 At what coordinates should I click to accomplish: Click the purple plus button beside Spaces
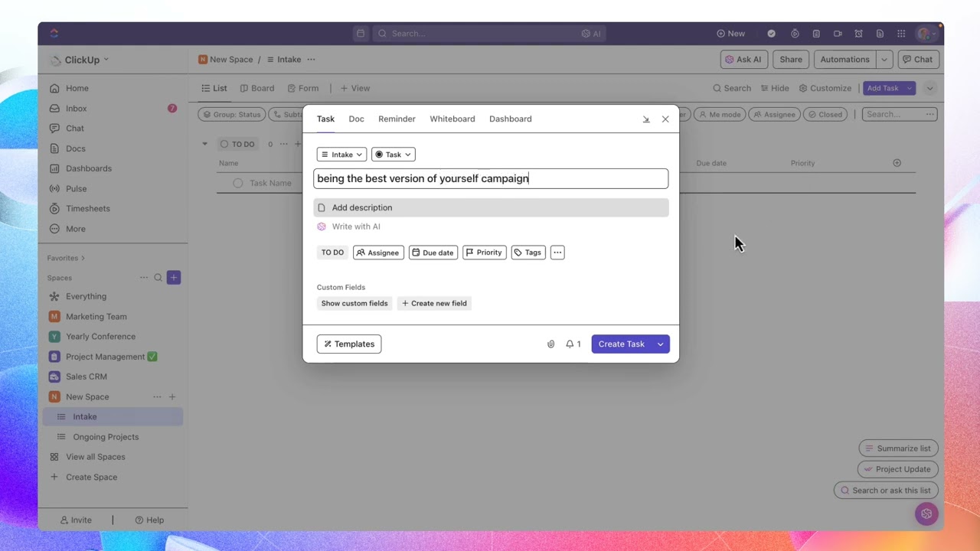174,278
